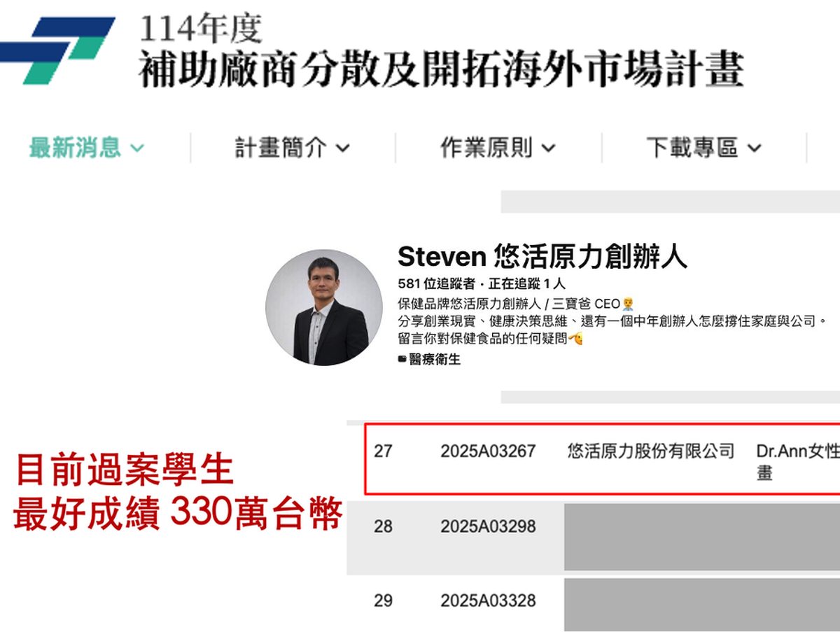Click the pointing hand emoji in the bio

[x=575, y=339]
